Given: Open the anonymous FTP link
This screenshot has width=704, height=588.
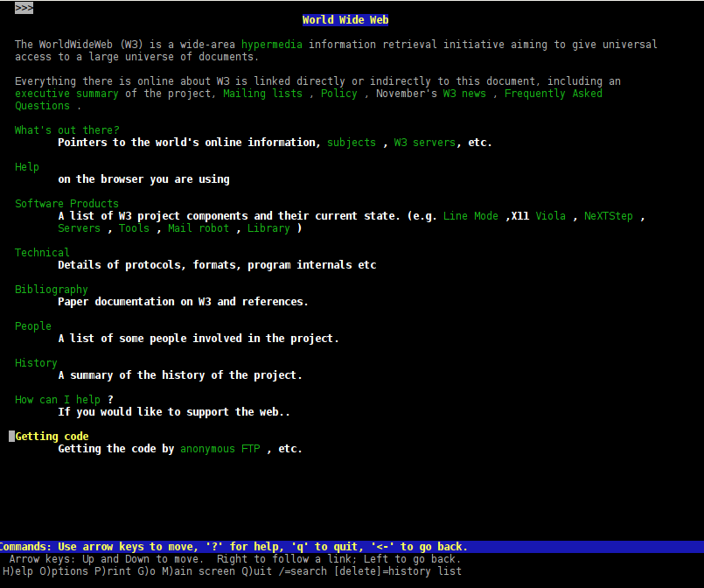Looking at the screenshot, I should [x=220, y=449].
